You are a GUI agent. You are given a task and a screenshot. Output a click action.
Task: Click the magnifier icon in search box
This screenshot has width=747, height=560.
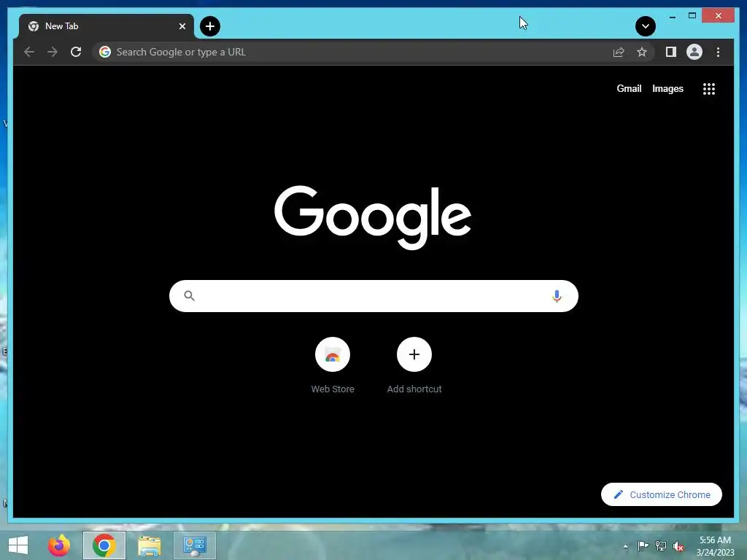point(189,296)
